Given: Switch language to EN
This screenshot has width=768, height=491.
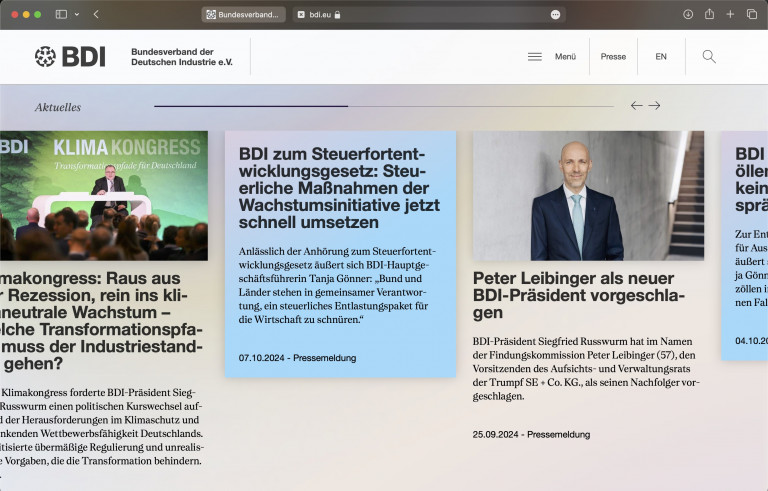Looking at the screenshot, I should [661, 57].
